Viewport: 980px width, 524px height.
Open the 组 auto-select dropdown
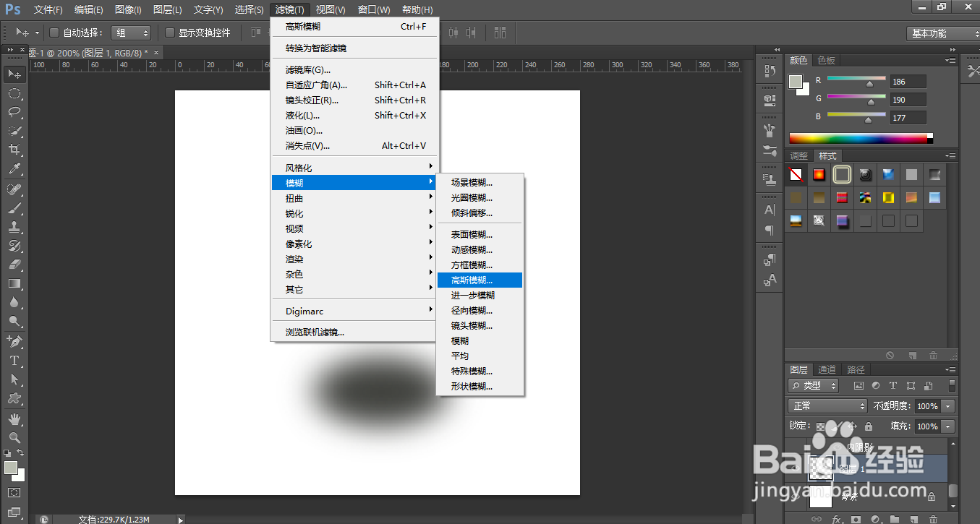pos(132,33)
